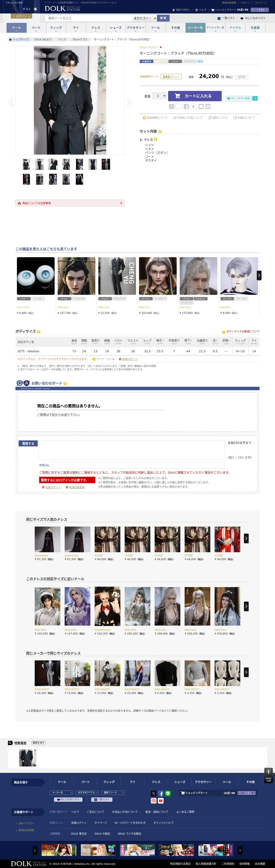Share the product on Facebook
The width and height of the screenshot is (275, 868).
[x=186, y=106]
